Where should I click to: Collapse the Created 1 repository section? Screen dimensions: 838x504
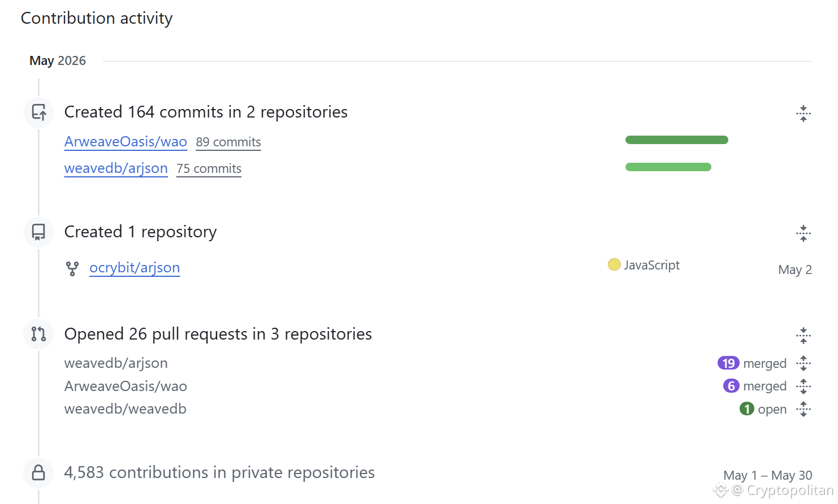(803, 233)
